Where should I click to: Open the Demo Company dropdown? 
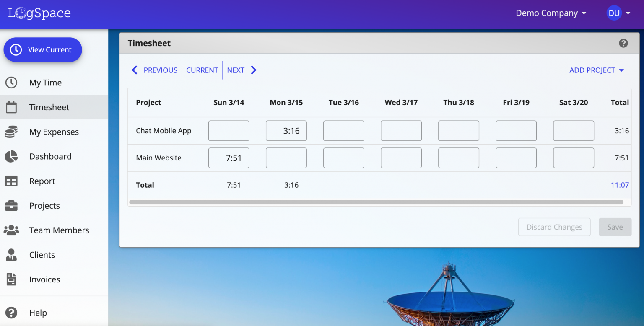coord(551,13)
